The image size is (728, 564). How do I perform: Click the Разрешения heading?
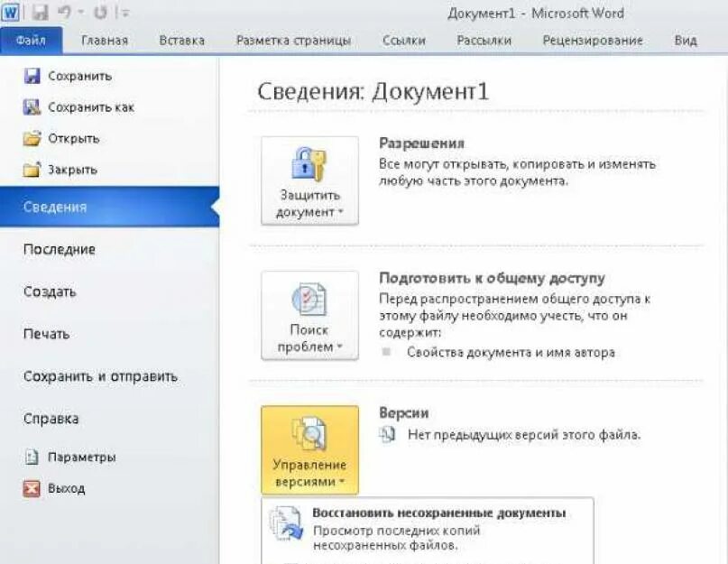point(421,143)
